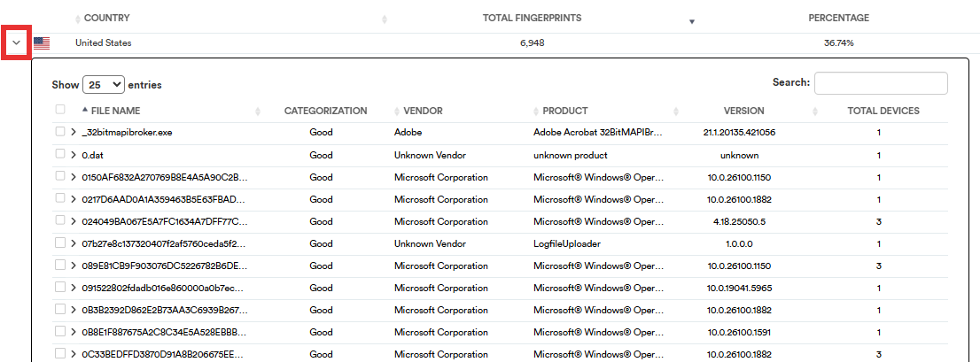Screen dimensions: 980x362
Task: Select the _32bitmapibroker.exe file name
Action: (128, 133)
